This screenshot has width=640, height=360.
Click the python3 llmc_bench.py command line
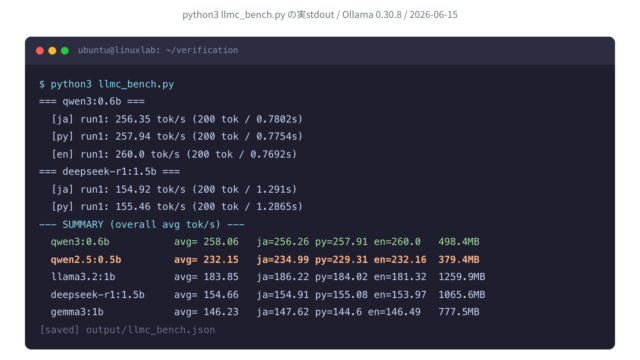107,84
